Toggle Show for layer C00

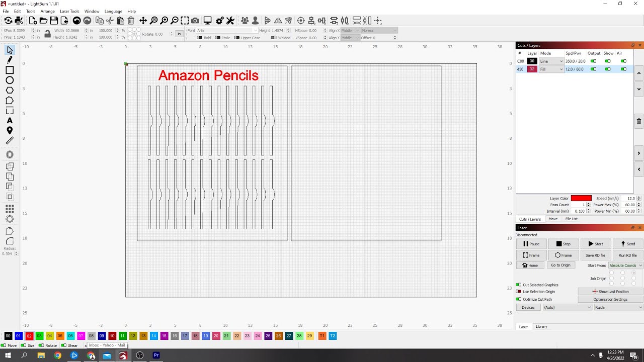(608, 61)
